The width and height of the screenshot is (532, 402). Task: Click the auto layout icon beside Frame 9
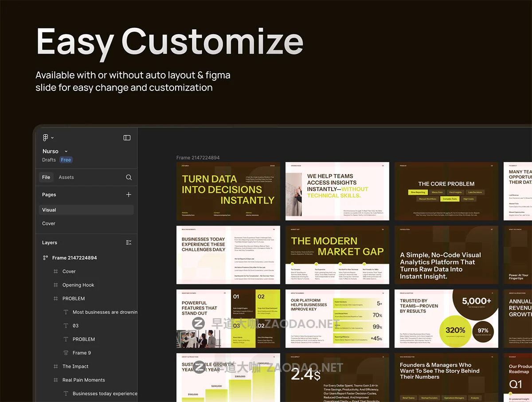click(x=66, y=353)
